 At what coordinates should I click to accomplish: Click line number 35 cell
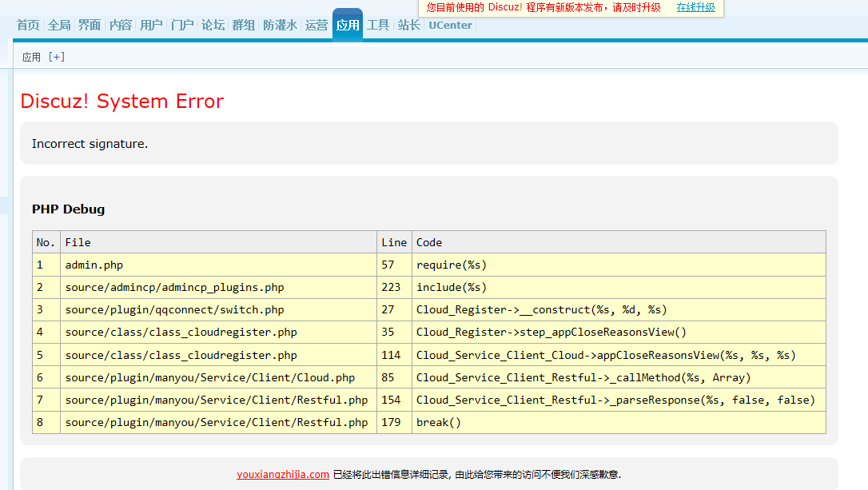394,333
